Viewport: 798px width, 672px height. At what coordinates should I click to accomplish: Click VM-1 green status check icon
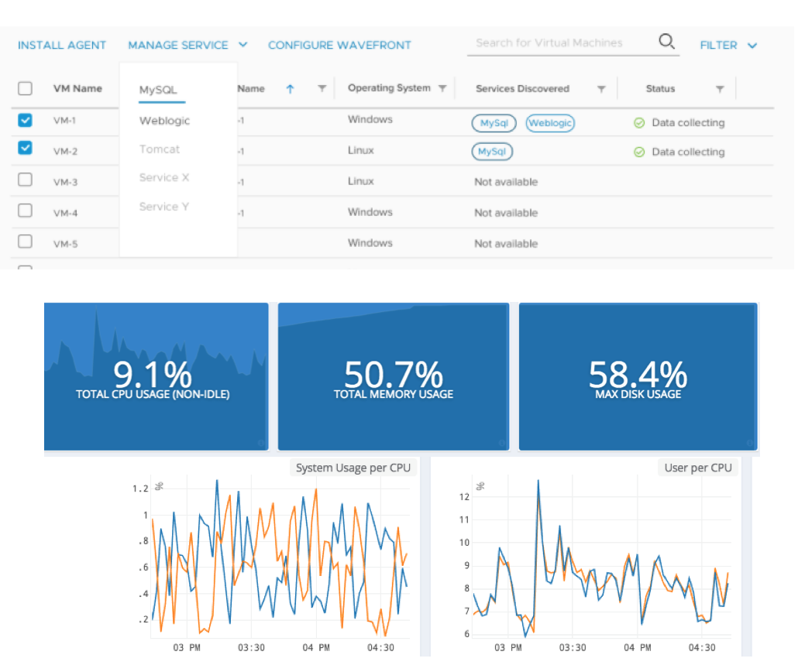pos(639,122)
